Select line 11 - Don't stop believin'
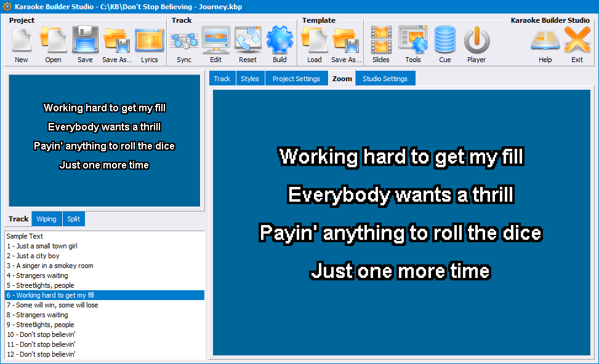Viewport: 599px width, 364px height. coord(105,344)
